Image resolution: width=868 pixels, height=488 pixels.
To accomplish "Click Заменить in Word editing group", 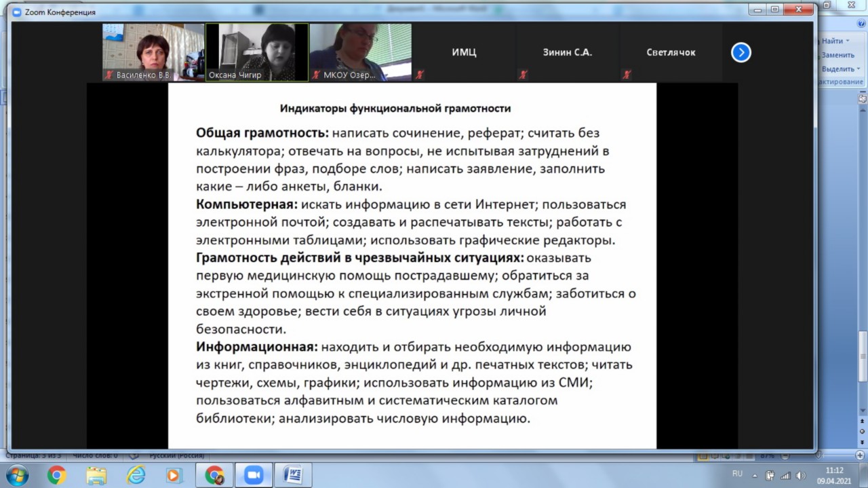I will tap(837, 55).
